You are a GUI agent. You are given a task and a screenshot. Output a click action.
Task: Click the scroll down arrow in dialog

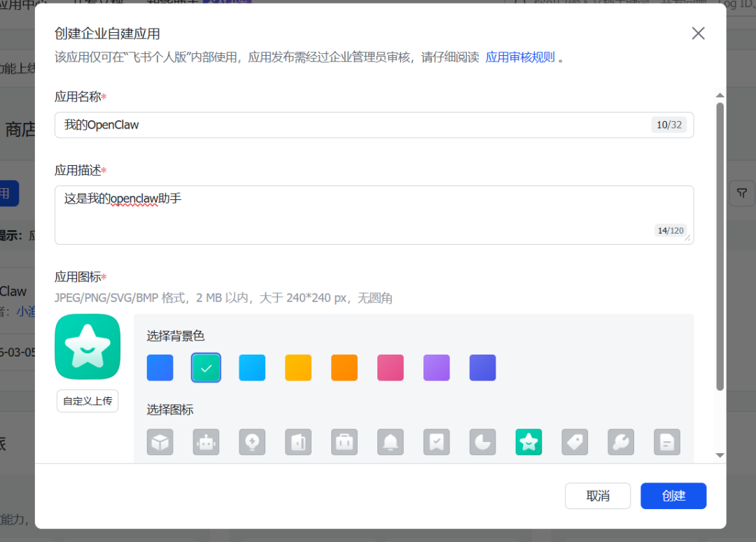click(x=720, y=455)
